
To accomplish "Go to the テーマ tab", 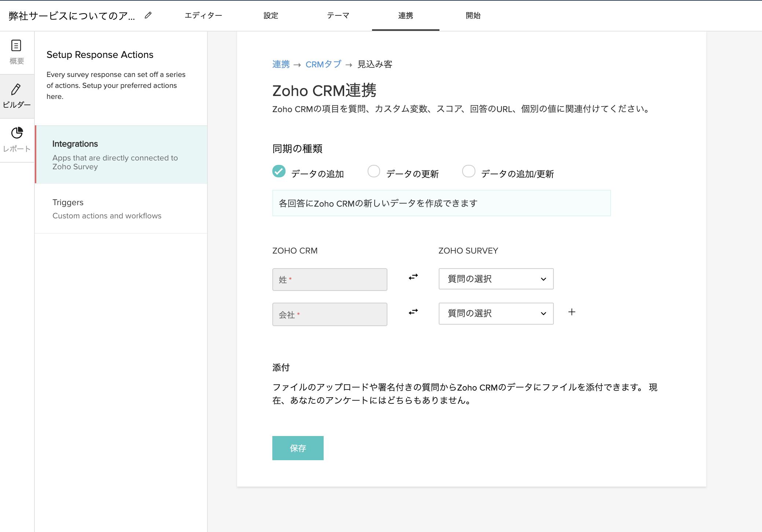I will (x=338, y=15).
